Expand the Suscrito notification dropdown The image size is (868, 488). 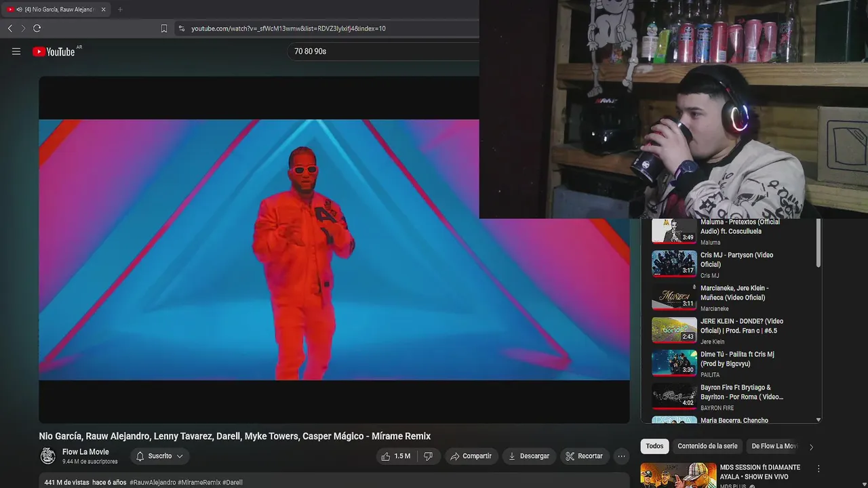click(159, 456)
